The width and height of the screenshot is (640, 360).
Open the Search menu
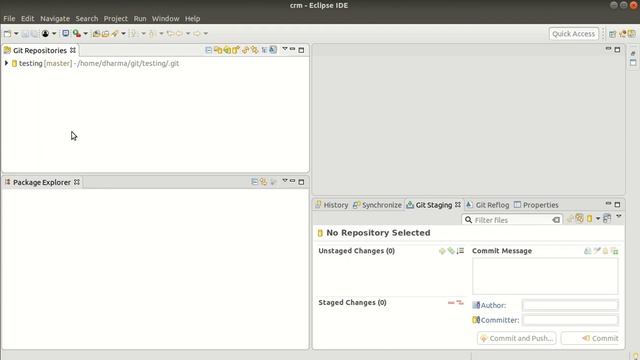[x=87, y=19]
